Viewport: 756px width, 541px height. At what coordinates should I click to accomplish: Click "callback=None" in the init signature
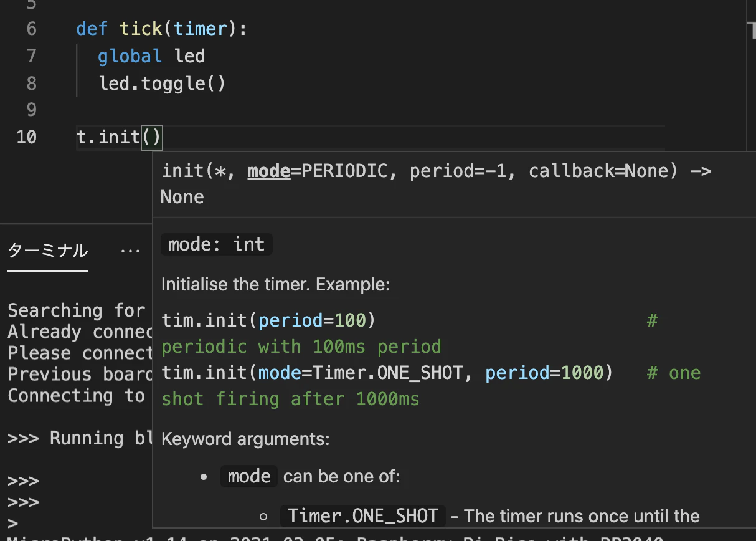[x=603, y=171]
